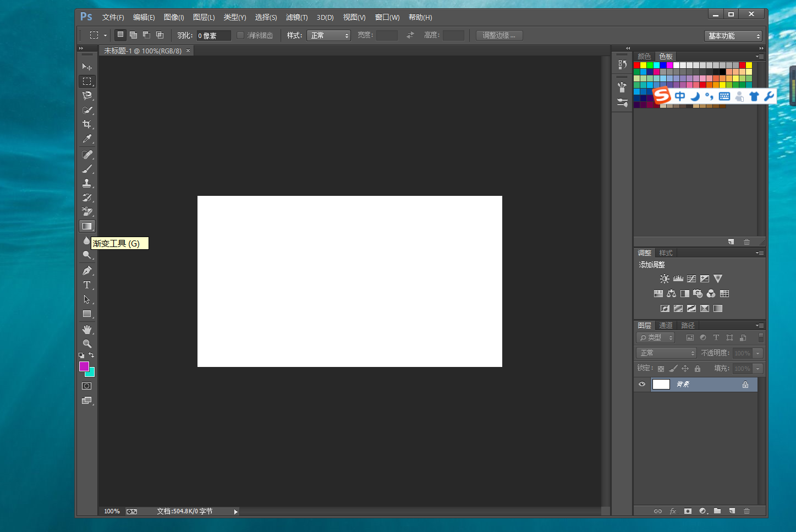
Task: Select the Clone Stamp tool
Action: [87, 183]
